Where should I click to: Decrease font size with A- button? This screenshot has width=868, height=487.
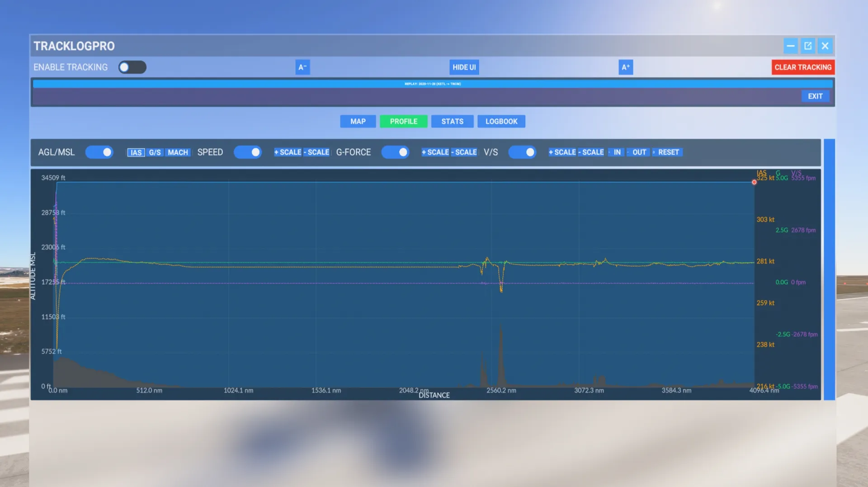tap(302, 67)
